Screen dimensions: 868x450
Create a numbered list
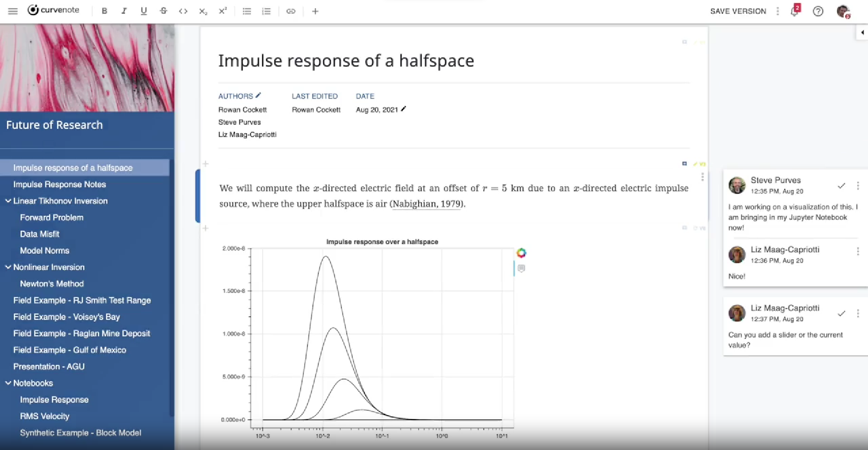pos(267,11)
